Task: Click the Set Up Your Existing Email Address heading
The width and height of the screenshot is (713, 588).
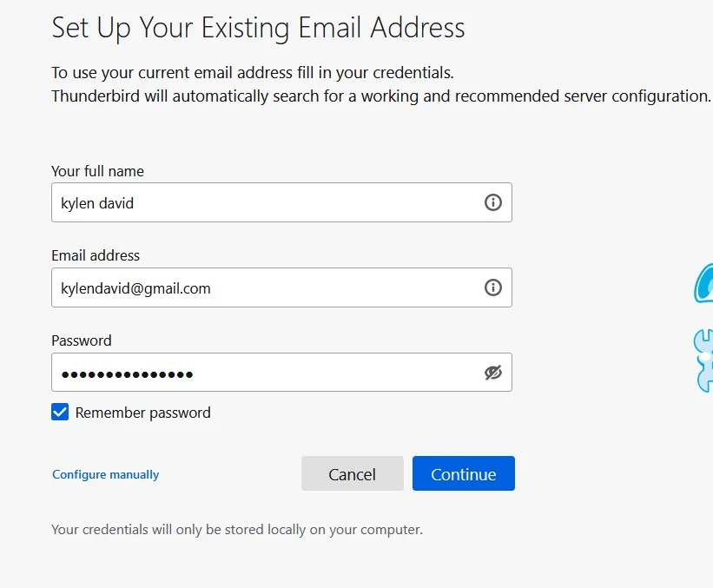Action: (258, 28)
